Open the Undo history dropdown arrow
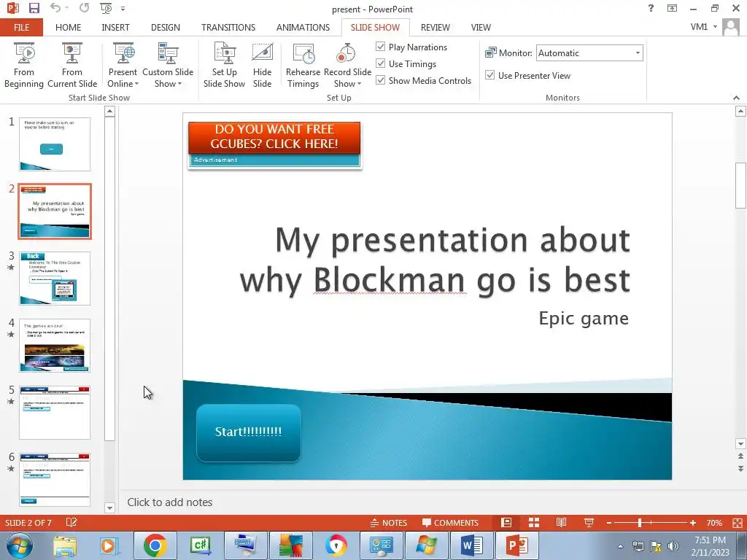This screenshot has width=747, height=560. (x=66, y=8)
